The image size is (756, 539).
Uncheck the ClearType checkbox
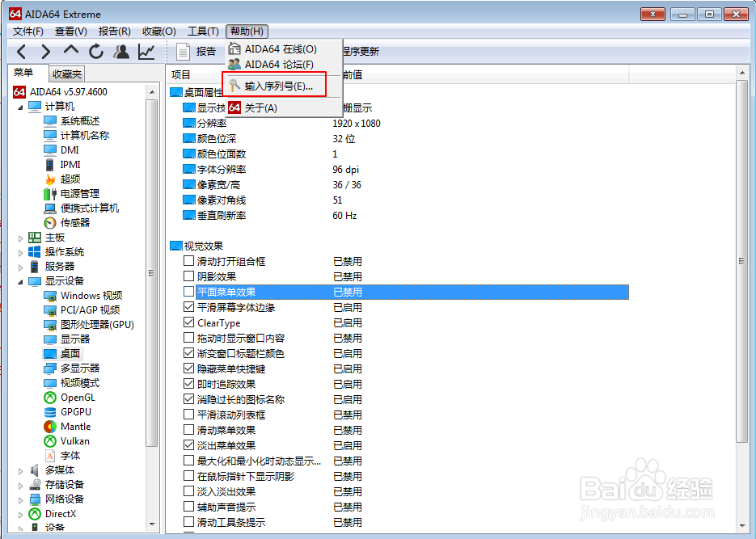click(x=188, y=322)
